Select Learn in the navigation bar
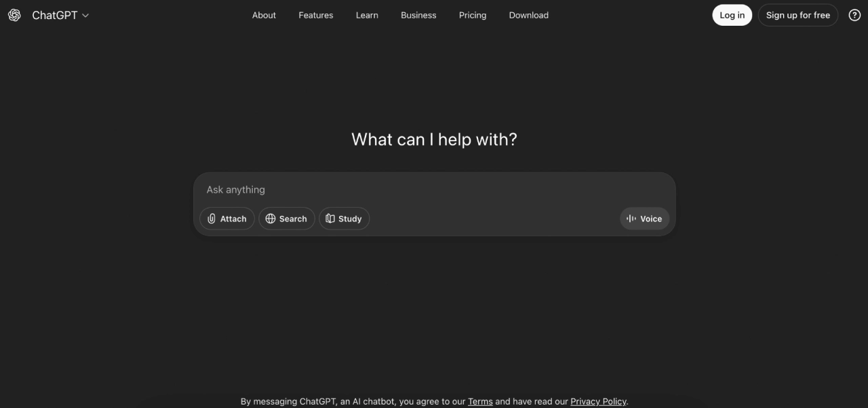This screenshot has width=868, height=408. [367, 15]
